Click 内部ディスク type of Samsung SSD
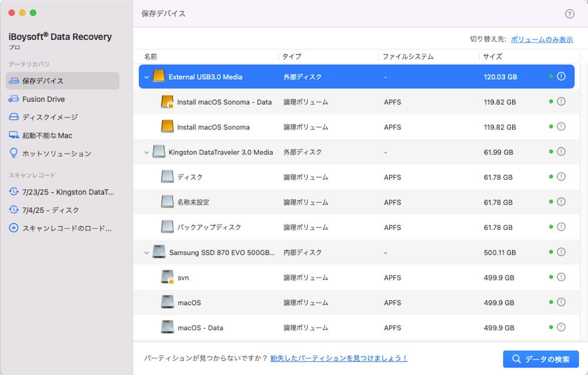Image resolution: width=588 pixels, height=375 pixels. pos(302,252)
